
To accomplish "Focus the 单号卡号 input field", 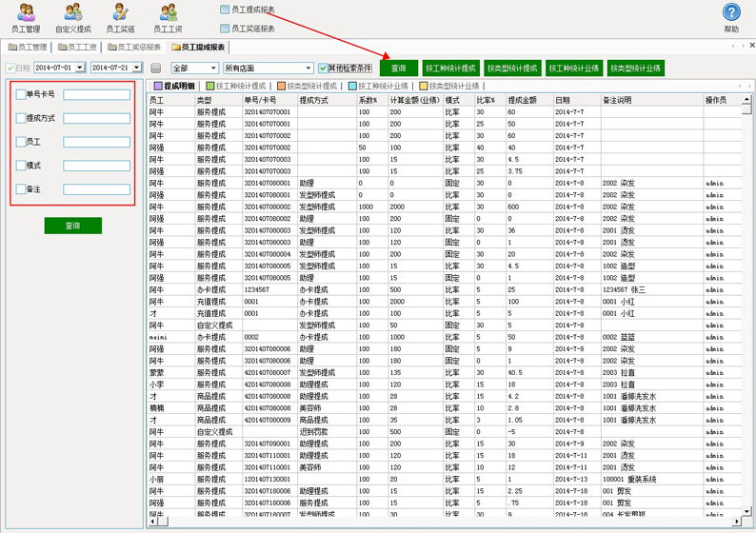I will pyautogui.click(x=96, y=95).
